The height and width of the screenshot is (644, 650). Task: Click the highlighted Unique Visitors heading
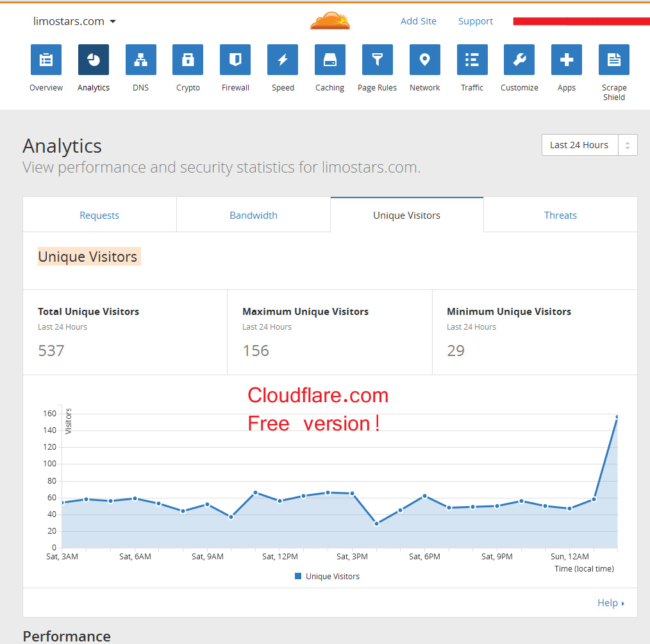(89, 257)
